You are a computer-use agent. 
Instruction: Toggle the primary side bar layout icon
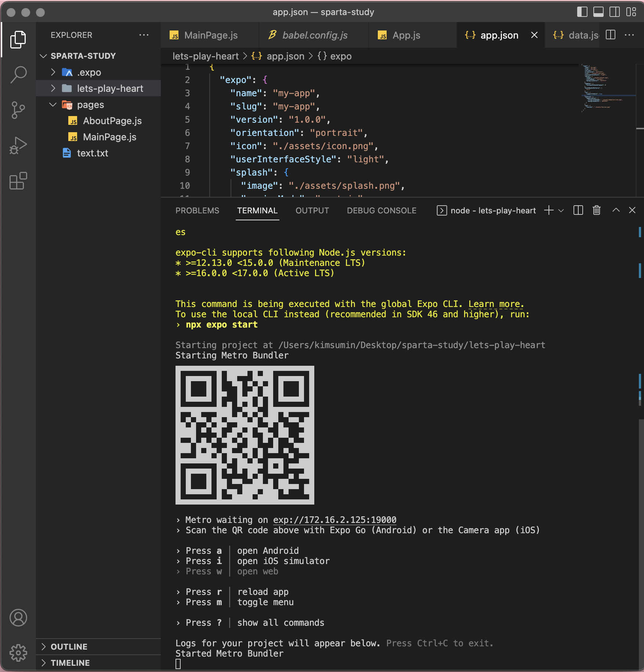582,12
